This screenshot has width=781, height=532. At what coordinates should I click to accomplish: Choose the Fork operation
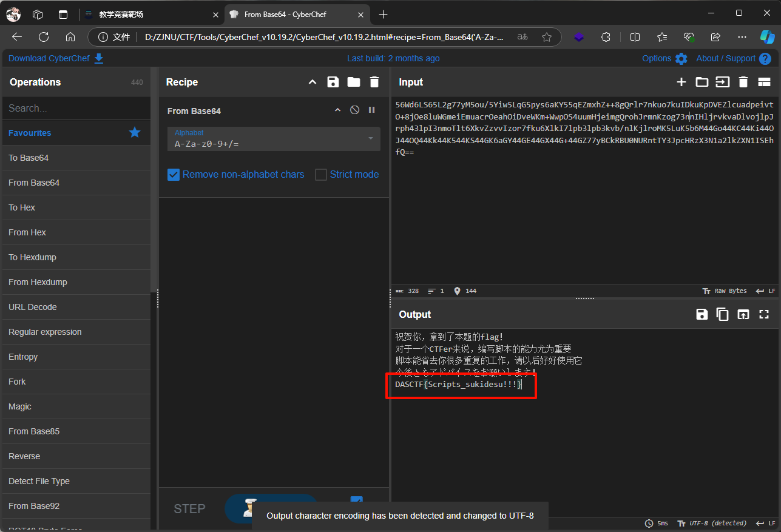click(76, 382)
